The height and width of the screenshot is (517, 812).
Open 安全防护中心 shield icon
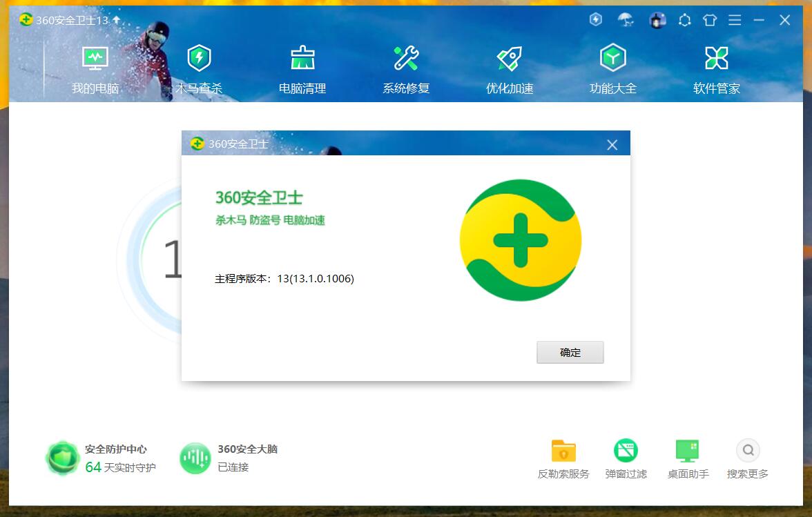click(63, 458)
